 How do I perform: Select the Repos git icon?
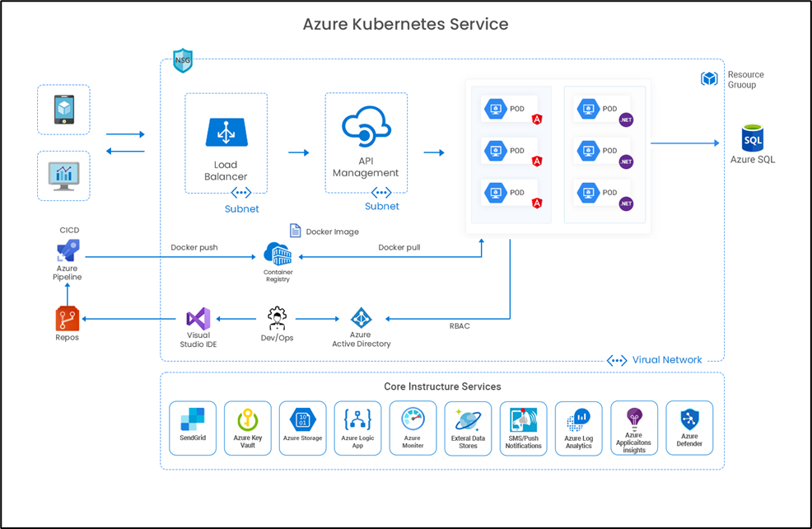(67, 319)
